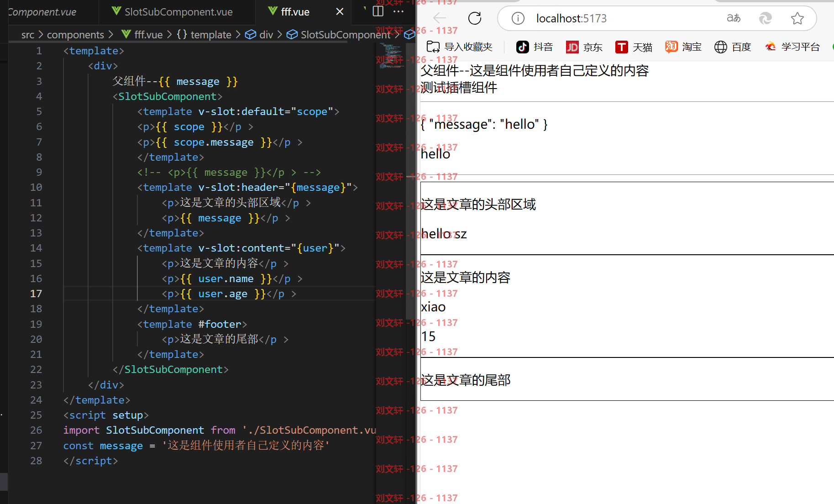Split the editor with the layout icon
Image resolution: width=834 pixels, height=504 pixels.
378,12
